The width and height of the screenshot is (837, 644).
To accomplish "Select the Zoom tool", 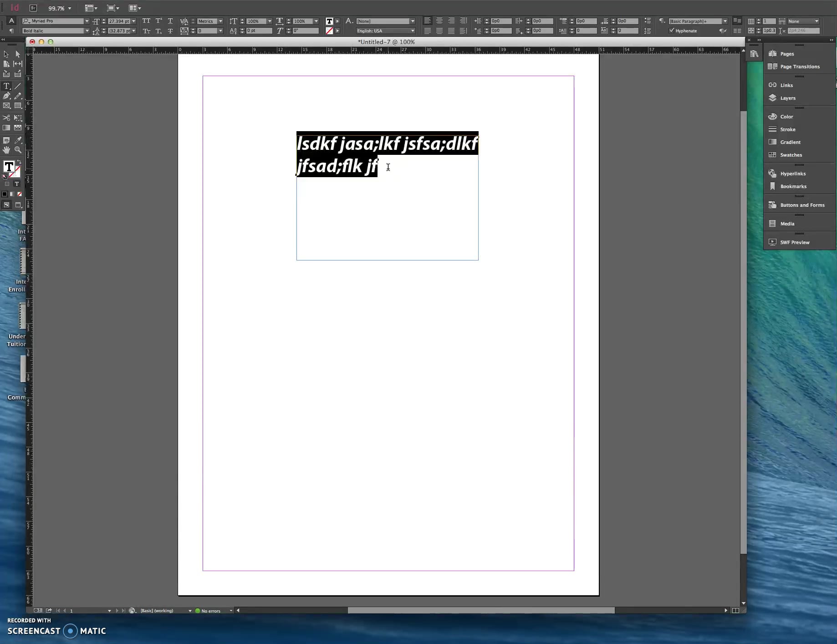I will (18, 149).
